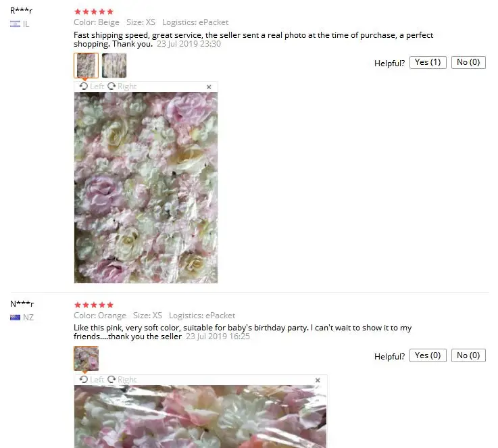Rotate second review photo left
The image size is (498, 448).
pyautogui.click(x=91, y=380)
